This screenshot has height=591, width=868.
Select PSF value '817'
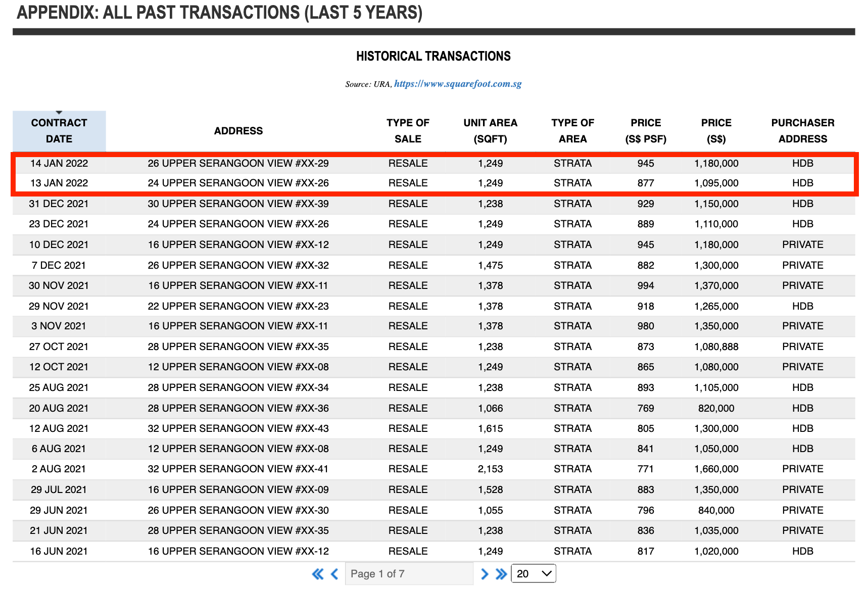pyautogui.click(x=646, y=551)
